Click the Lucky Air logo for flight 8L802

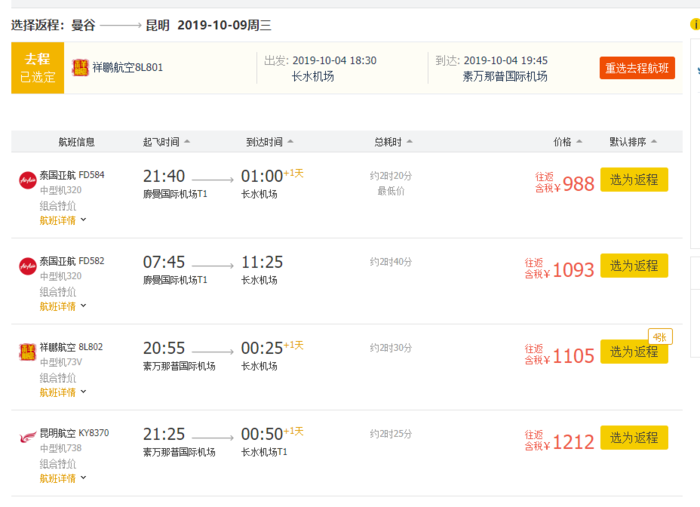click(27, 352)
